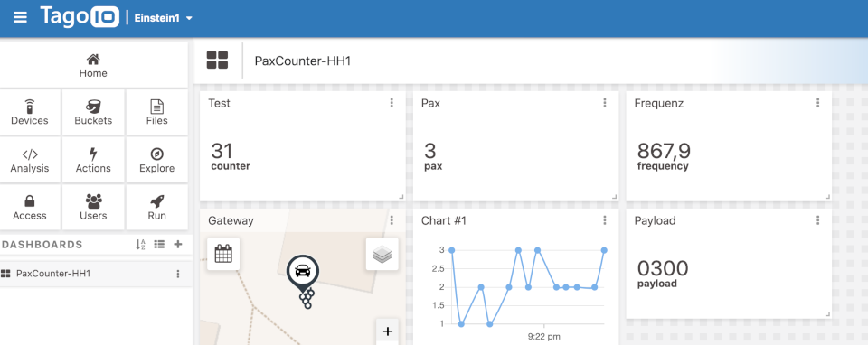Zoom in on the Gateway map
This screenshot has height=345, width=868.
click(x=388, y=331)
